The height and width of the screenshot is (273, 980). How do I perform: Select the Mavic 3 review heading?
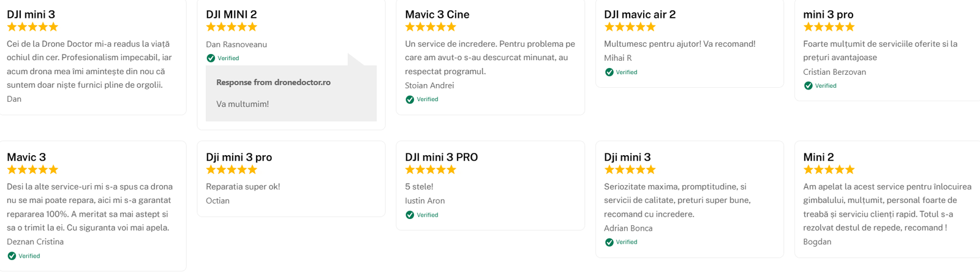pyautogui.click(x=26, y=157)
